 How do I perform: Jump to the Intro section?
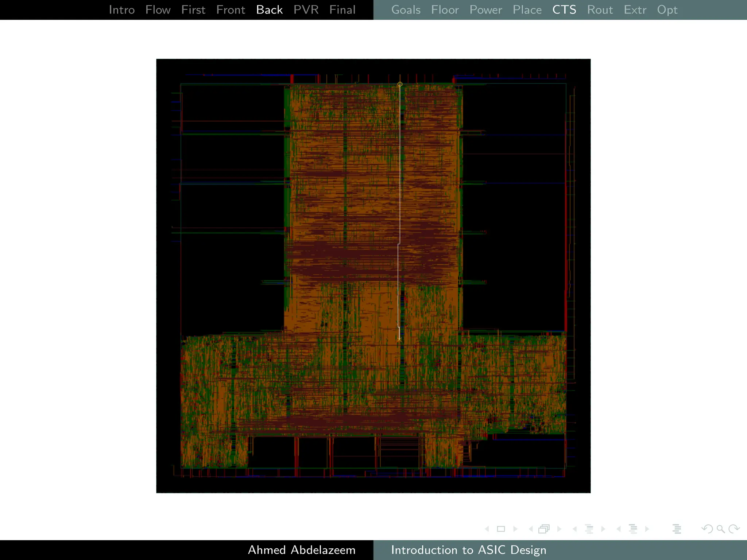(121, 10)
